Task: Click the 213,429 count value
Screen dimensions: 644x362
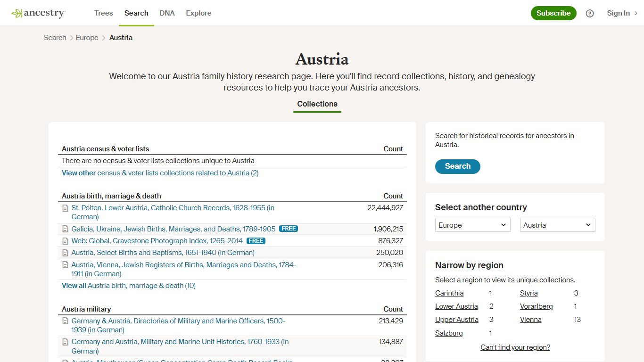Action: coord(391,321)
